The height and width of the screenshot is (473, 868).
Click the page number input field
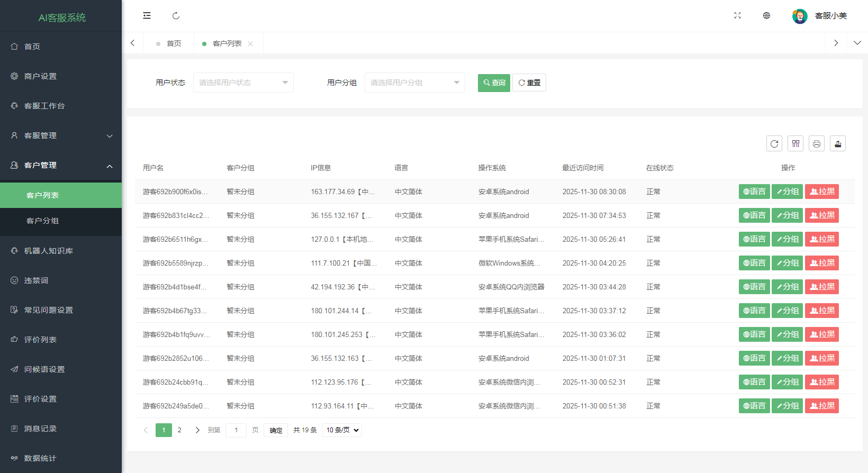(236, 430)
